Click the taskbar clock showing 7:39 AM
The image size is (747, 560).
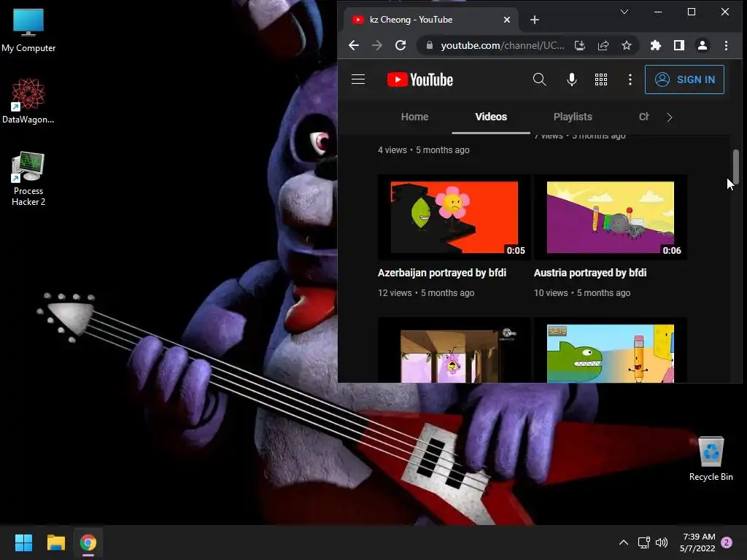697,542
